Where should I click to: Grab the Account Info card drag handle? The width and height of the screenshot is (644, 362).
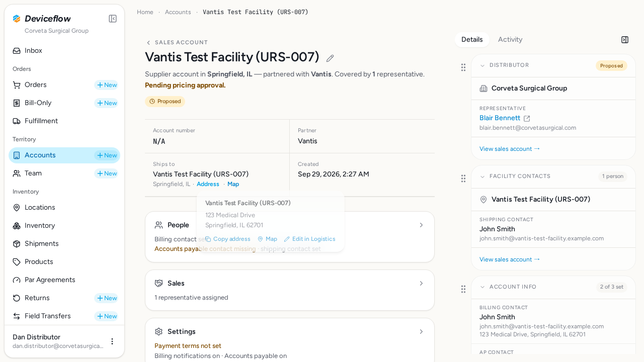click(463, 289)
